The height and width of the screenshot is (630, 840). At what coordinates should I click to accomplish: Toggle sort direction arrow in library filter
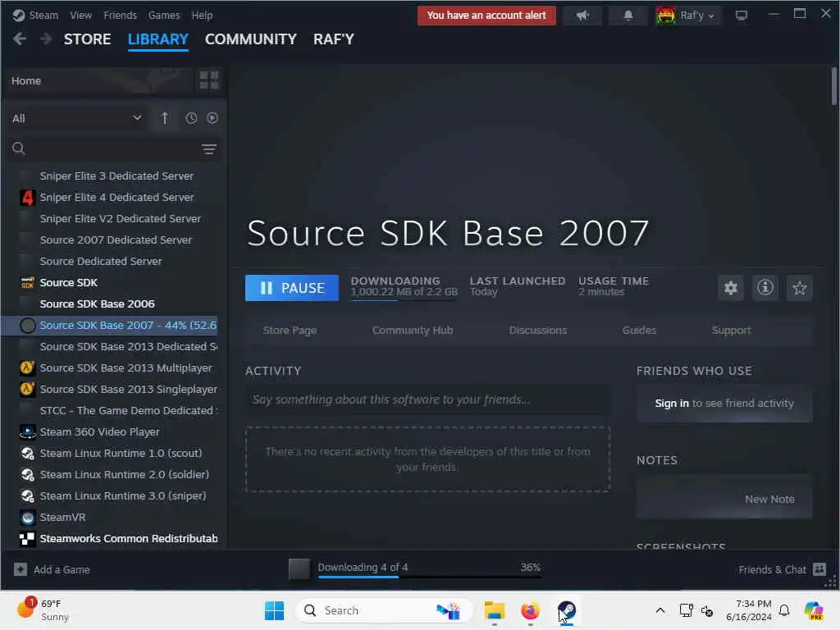[x=164, y=118]
